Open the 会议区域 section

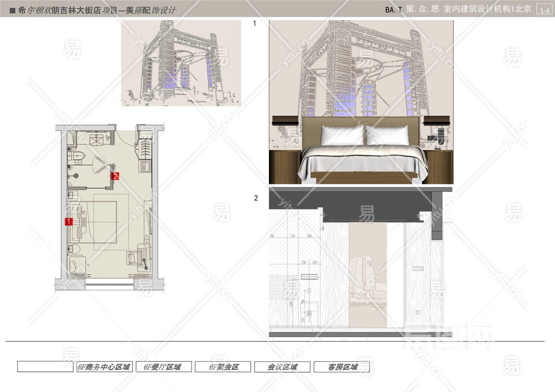point(282,367)
